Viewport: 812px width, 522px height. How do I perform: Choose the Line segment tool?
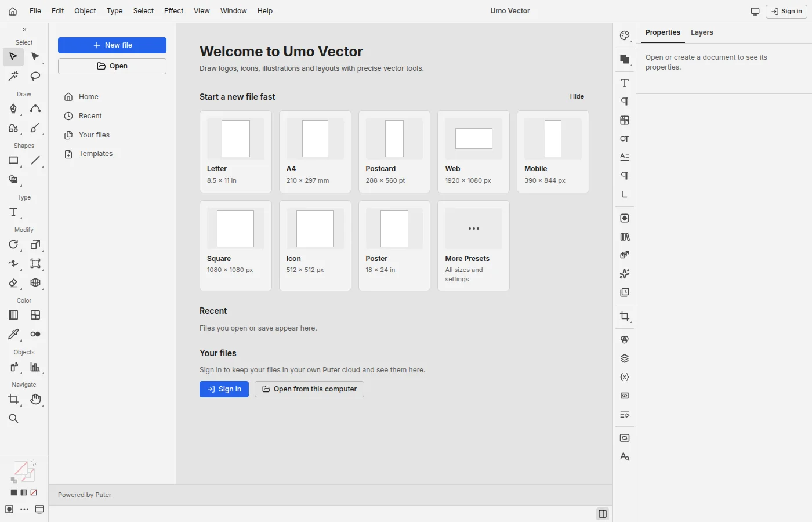point(35,160)
